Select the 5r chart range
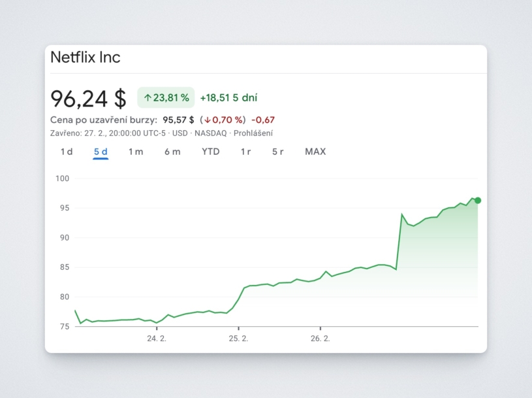This screenshot has height=398, width=532. [277, 152]
